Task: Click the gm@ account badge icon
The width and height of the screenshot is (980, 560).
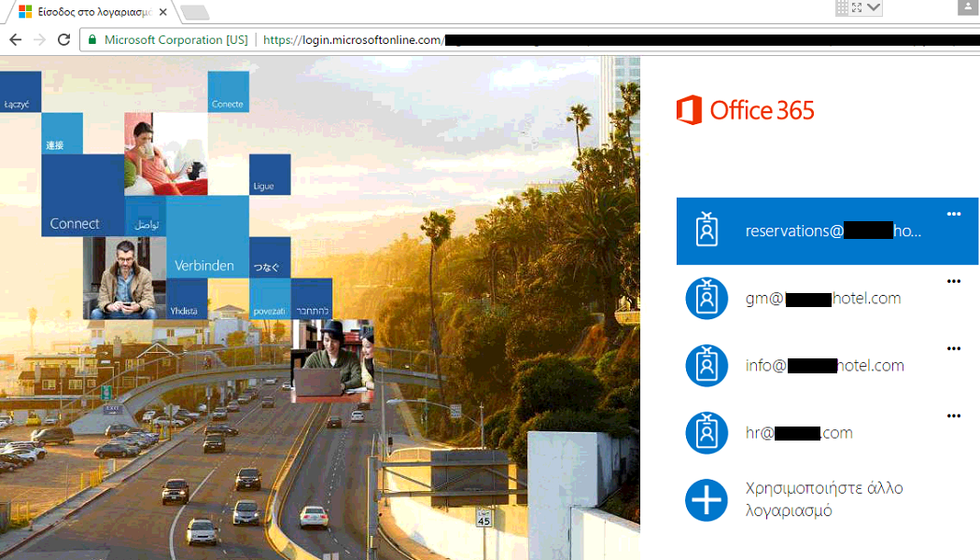Action: coord(707,298)
